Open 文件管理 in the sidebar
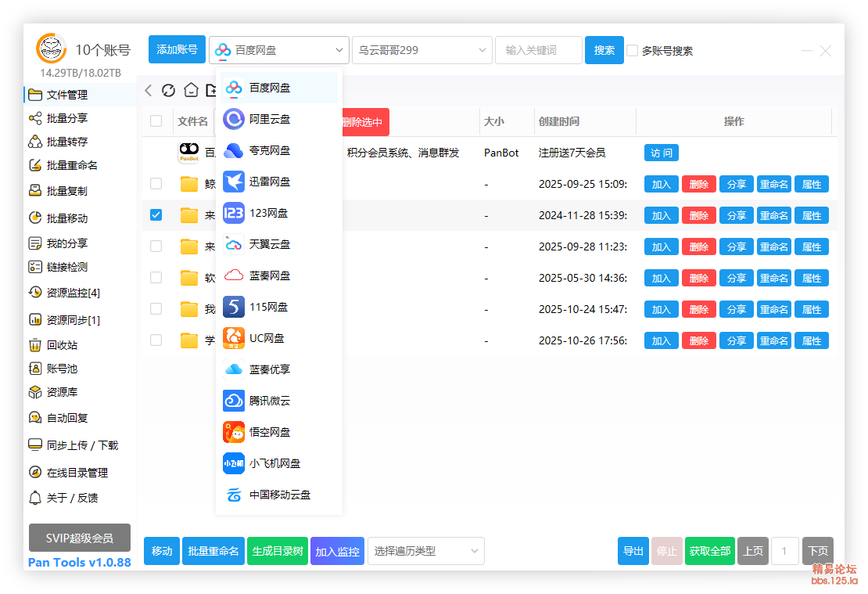Screen dimensions: 868x594 pos(81,95)
